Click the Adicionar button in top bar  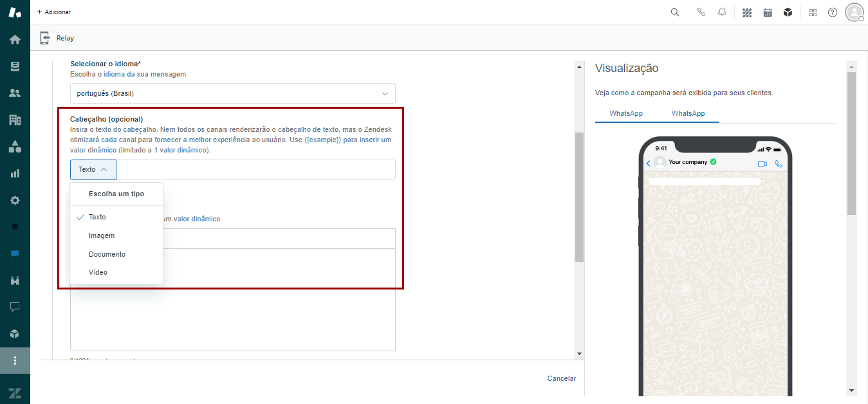pos(54,12)
